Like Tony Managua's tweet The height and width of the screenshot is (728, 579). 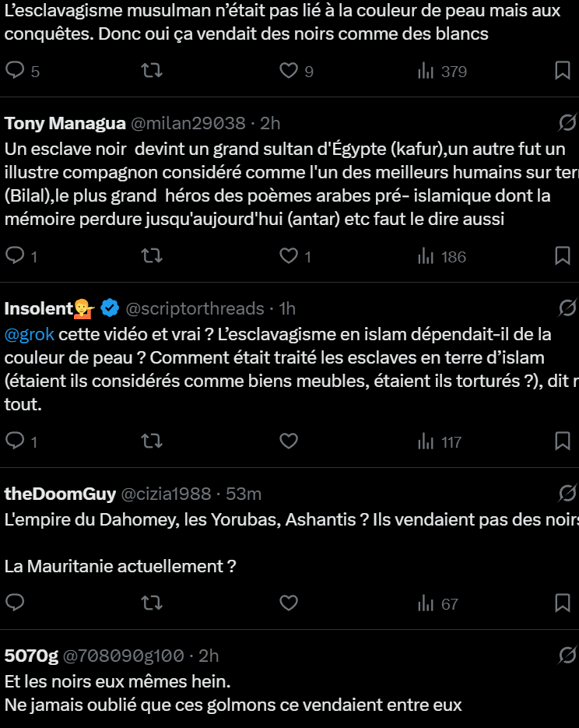289,255
